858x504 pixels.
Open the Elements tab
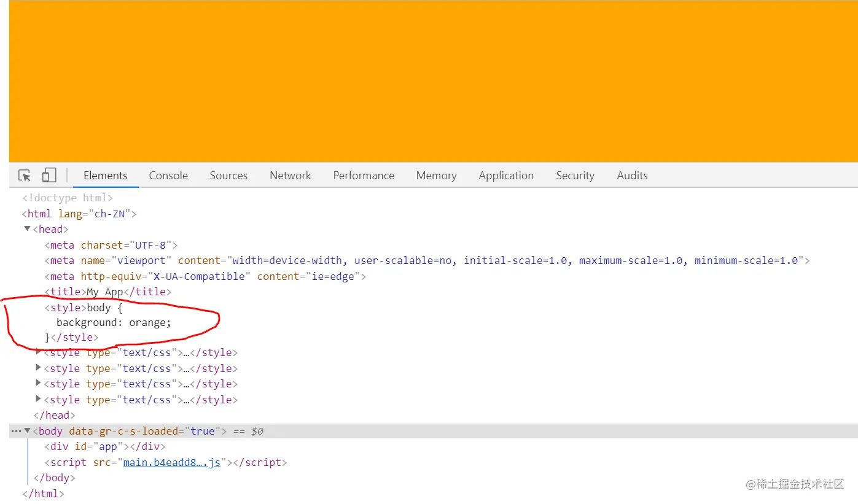point(106,176)
